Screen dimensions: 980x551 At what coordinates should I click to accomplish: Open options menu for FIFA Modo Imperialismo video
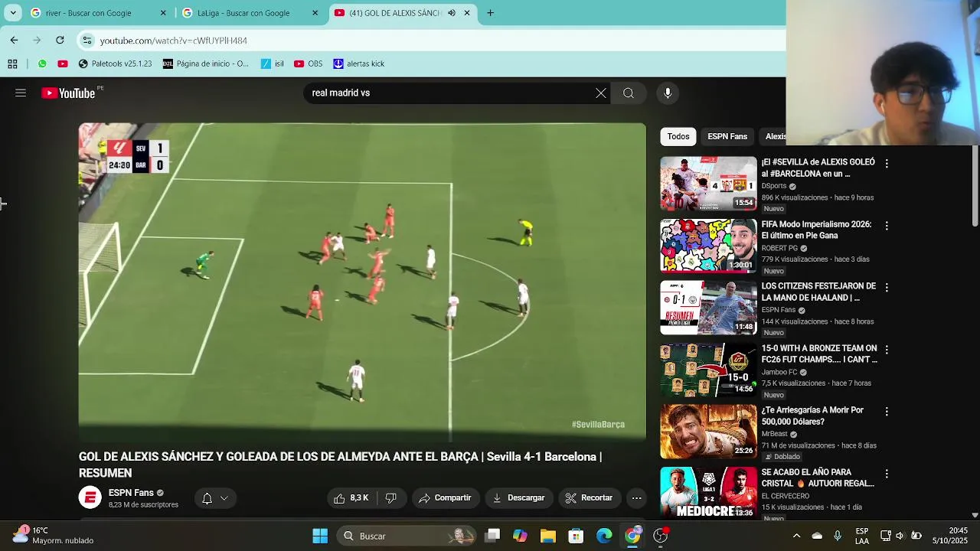(x=887, y=226)
